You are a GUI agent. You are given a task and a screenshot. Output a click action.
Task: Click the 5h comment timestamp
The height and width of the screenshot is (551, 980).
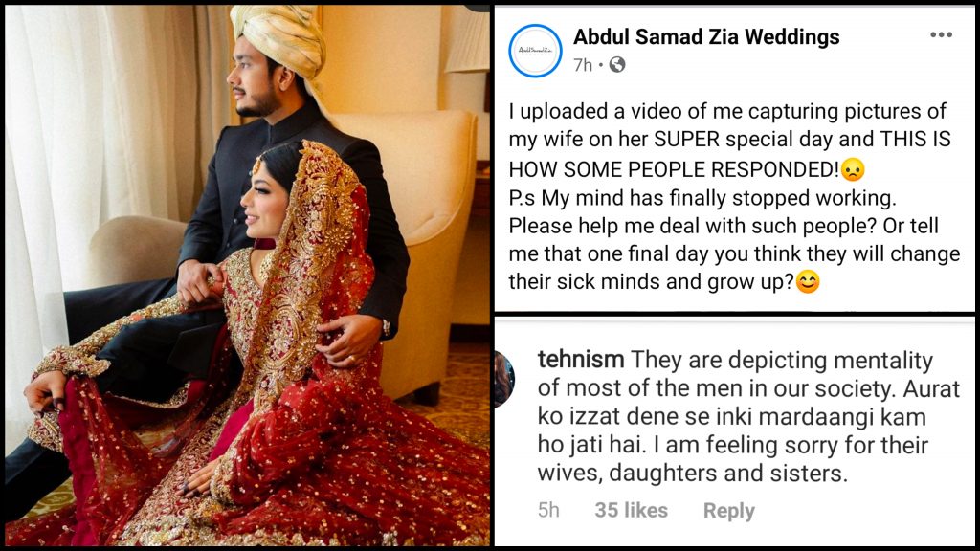click(x=548, y=510)
